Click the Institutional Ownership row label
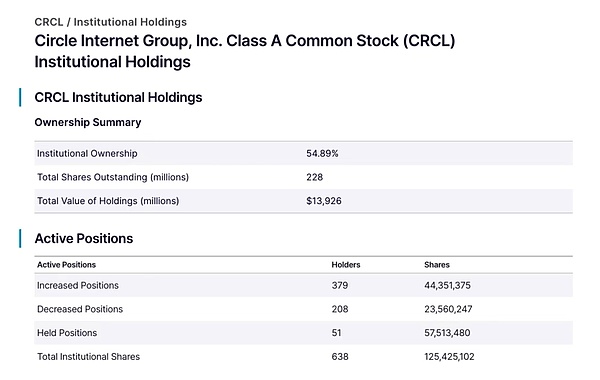600x380 pixels. pyautogui.click(x=87, y=153)
